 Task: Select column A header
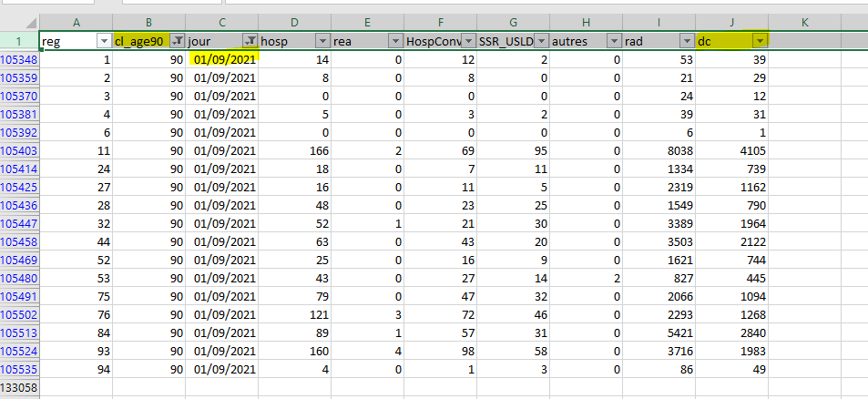click(x=76, y=20)
